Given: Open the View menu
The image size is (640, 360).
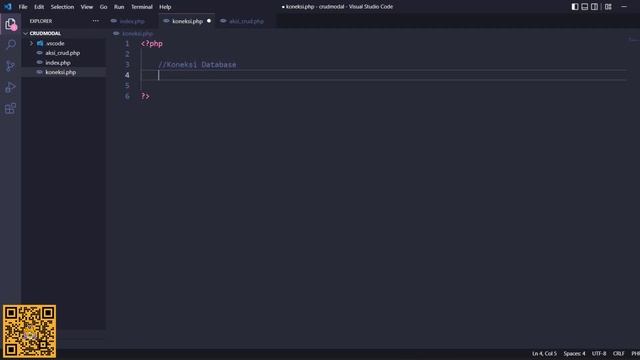Looking at the screenshot, I should pos(87,7).
